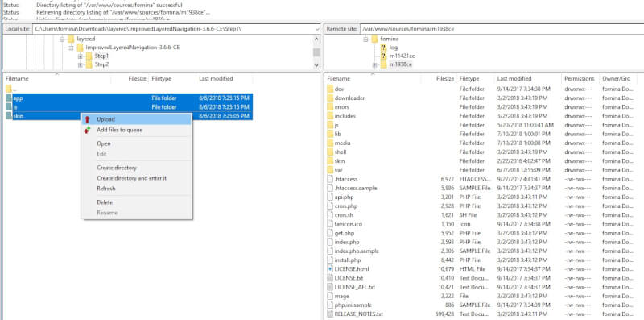Select the remote index.php.sample file
The width and height of the screenshot is (644, 320).
click(x=357, y=251)
